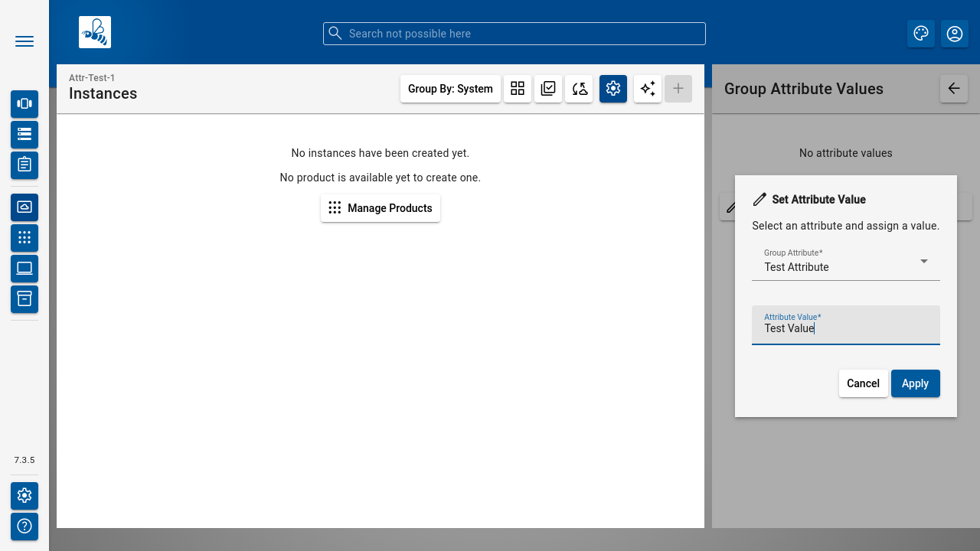This screenshot has width=980, height=551.
Task: Open the Group By: System grouping options
Action: 450,89
